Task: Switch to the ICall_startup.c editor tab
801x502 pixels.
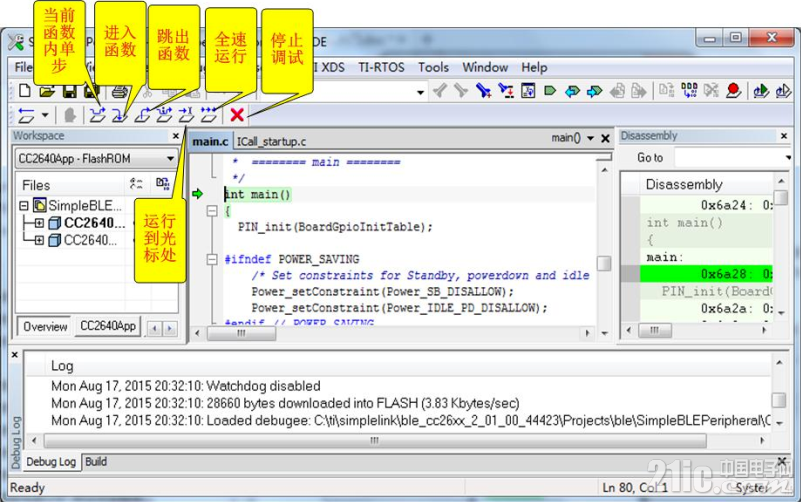Action: 271,141
